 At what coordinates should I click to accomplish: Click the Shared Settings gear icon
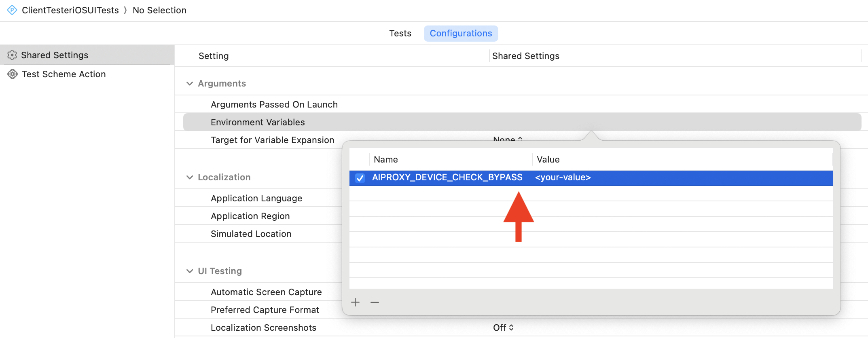pyautogui.click(x=12, y=55)
